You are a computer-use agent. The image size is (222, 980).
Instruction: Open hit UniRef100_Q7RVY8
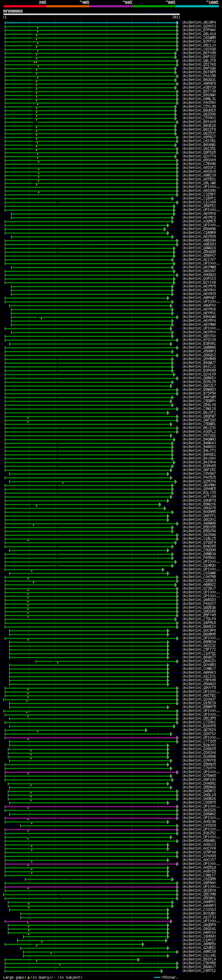click(199, 760)
